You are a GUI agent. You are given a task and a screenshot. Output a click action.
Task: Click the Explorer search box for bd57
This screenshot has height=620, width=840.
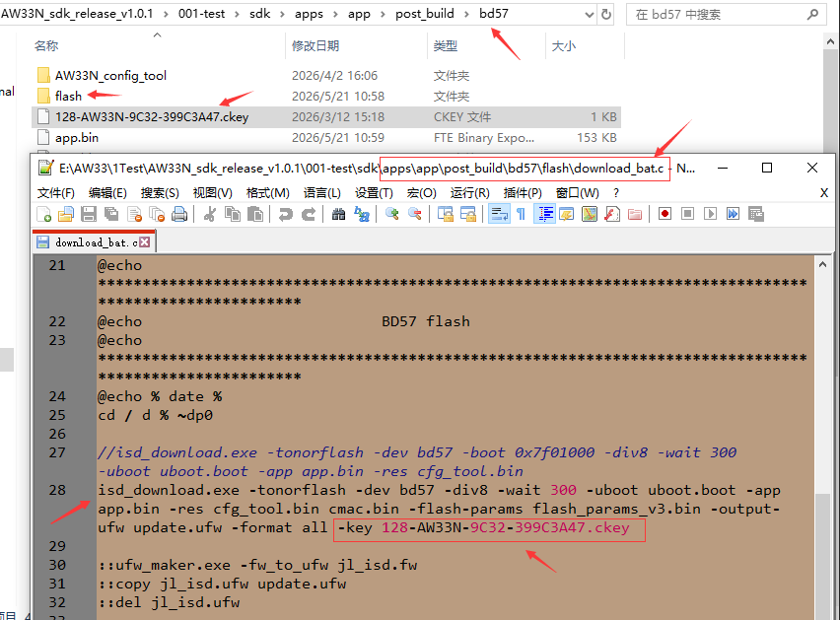tap(726, 15)
